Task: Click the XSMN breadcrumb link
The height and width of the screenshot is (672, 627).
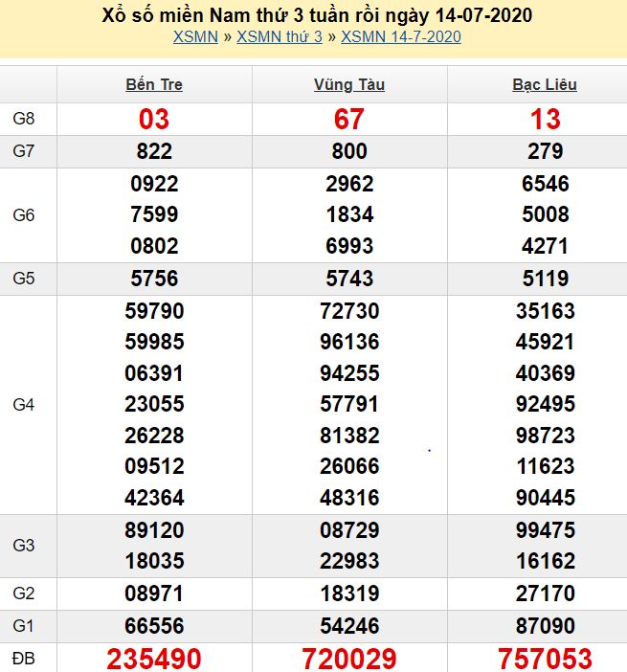Action: coord(195,37)
